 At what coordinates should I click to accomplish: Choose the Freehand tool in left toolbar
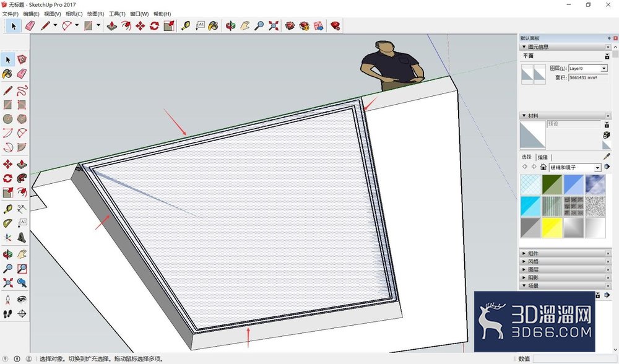click(22, 90)
